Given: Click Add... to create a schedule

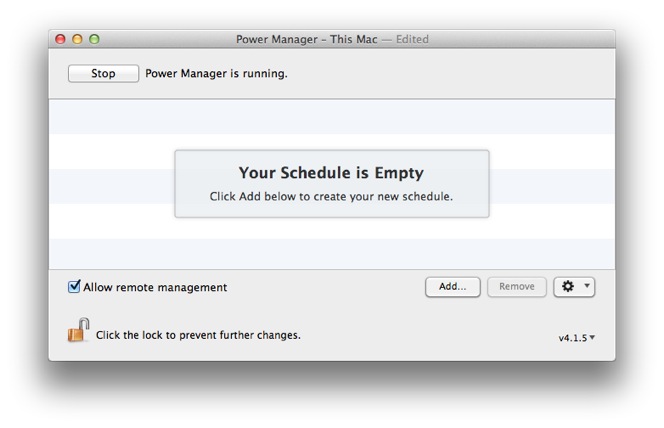Looking at the screenshot, I should tap(453, 287).
